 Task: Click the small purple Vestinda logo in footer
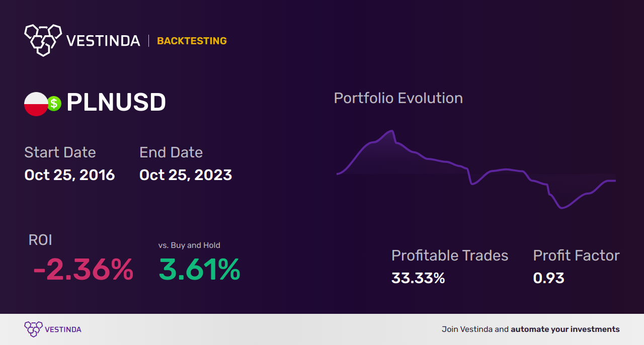(33, 329)
